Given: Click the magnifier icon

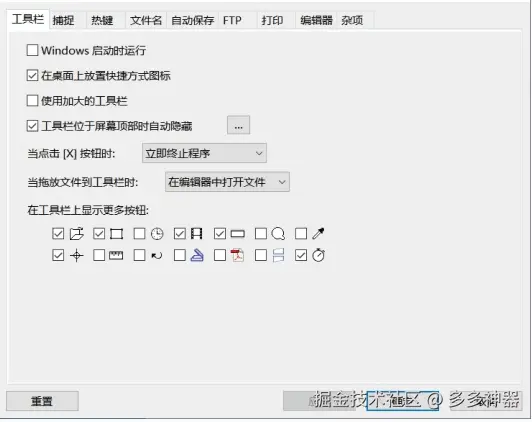Looking at the screenshot, I should click(x=278, y=234).
